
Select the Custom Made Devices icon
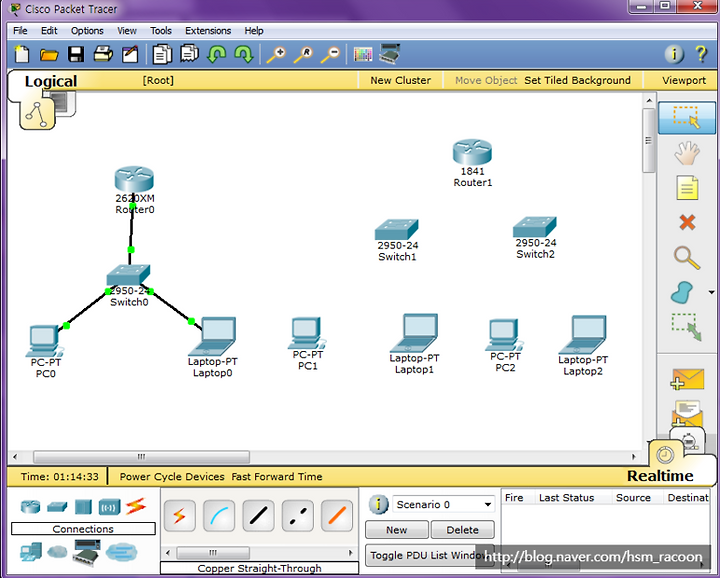pos(86,551)
